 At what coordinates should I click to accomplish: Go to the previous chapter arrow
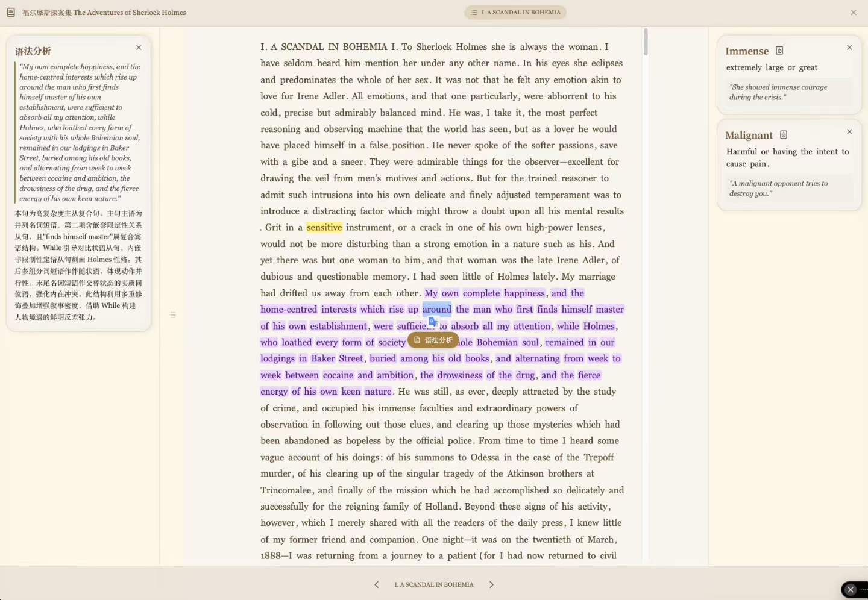click(377, 584)
